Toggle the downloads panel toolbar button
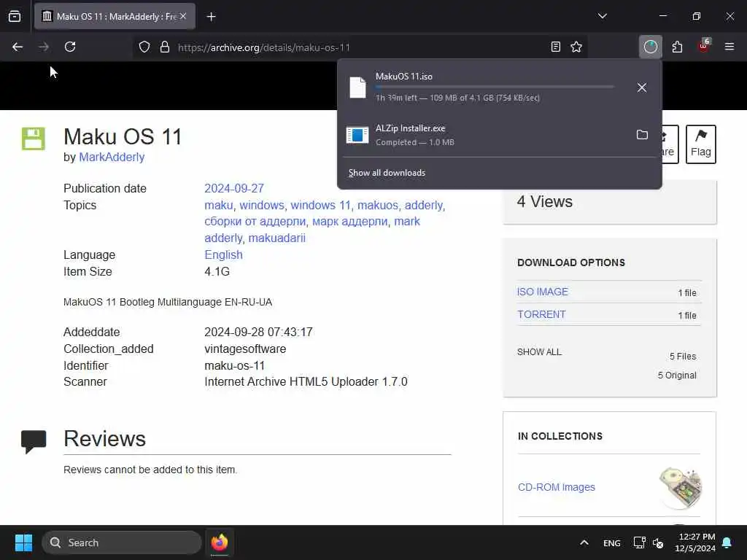Viewport: 747px width, 560px height. [x=650, y=47]
